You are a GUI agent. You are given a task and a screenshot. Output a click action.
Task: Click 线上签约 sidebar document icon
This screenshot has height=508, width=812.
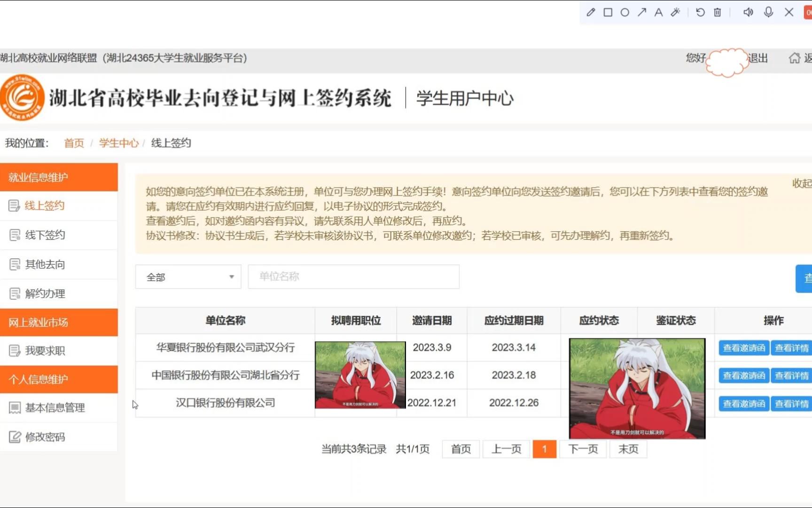14,206
